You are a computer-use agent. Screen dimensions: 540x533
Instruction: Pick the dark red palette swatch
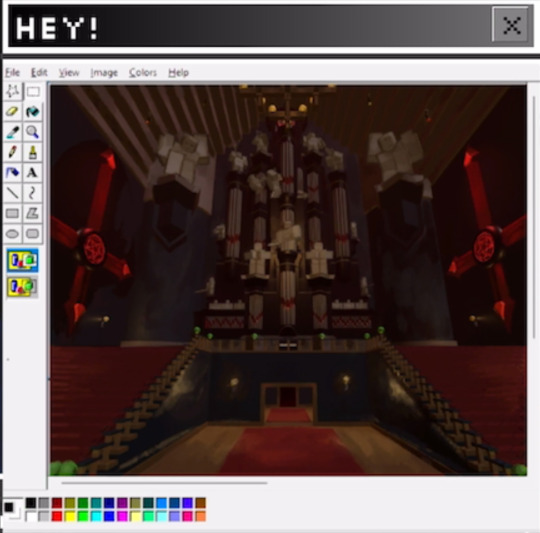pyautogui.click(x=57, y=503)
